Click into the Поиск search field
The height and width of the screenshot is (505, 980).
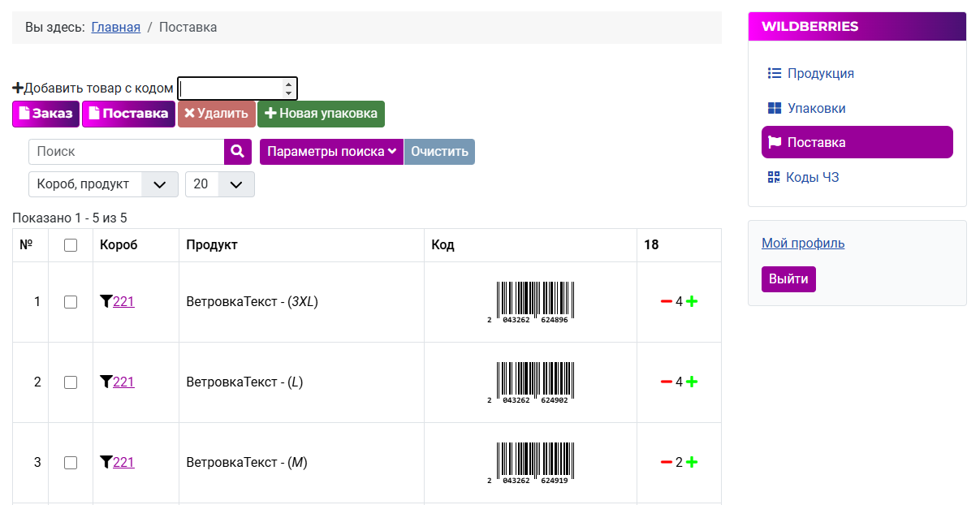click(127, 152)
